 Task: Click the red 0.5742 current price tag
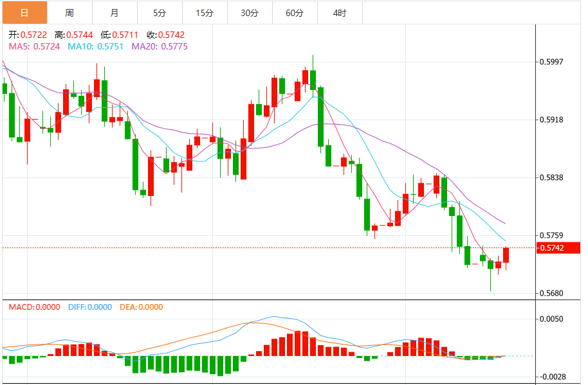pos(558,248)
